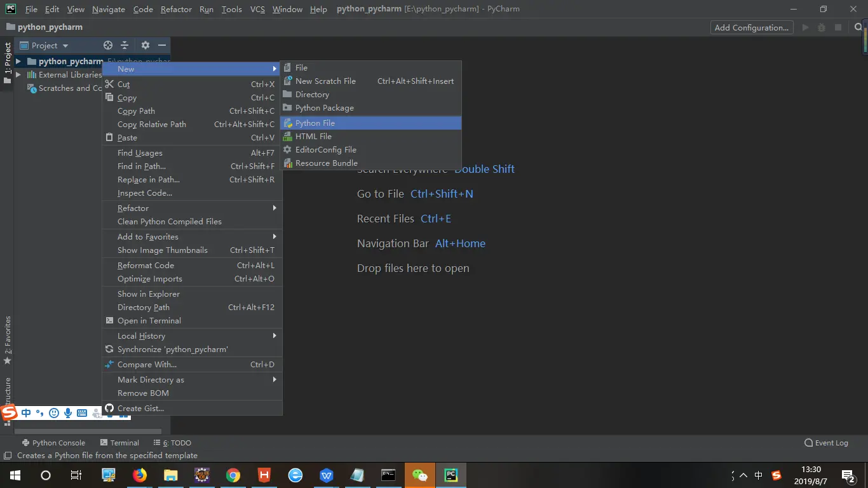The height and width of the screenshot is (488, 868).
Task: Click Open in Terminal in context menu
Action: coord(192,321)
